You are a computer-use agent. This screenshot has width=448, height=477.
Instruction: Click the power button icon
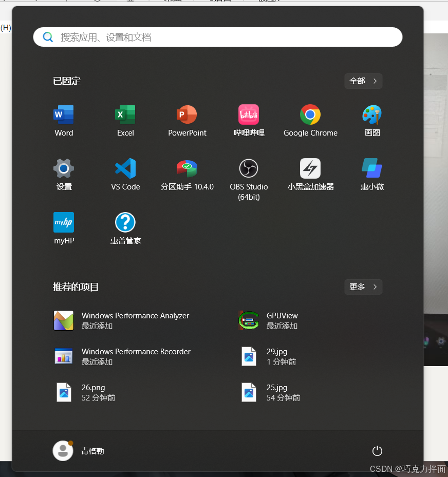coord(377,451)
